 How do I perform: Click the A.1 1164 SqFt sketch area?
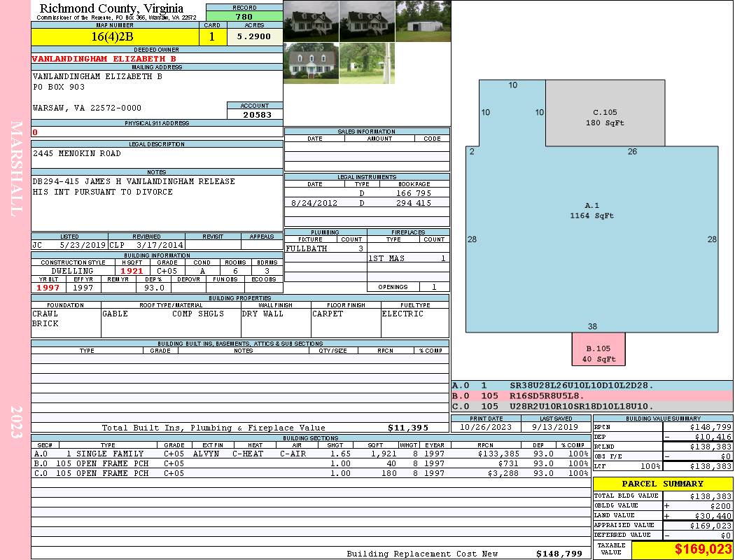(x=591, y=211)
